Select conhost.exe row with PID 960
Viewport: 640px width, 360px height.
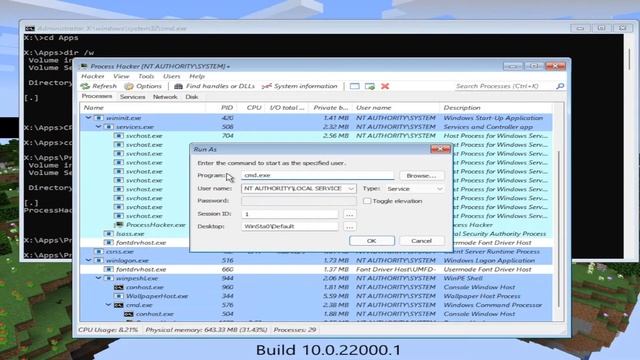[316, 287]
